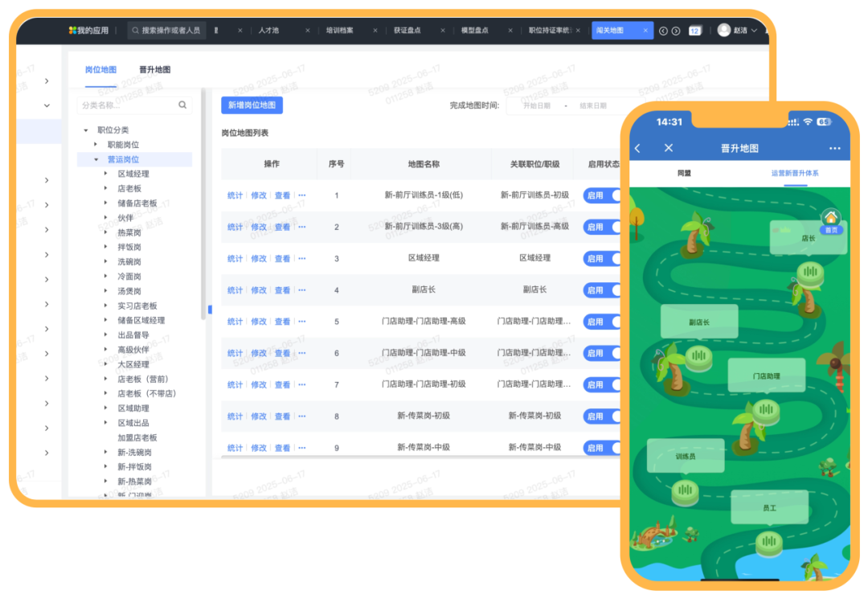Click the next-tab right arrow in top bar
Viewport: 868px width, 595px height.
click(x=676, y=31)
